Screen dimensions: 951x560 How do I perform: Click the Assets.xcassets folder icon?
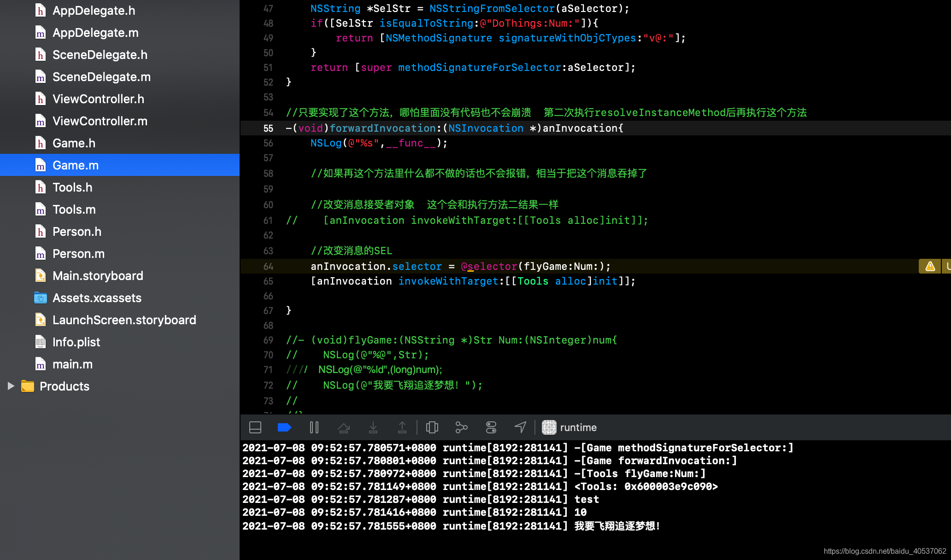tap(41, 298)
